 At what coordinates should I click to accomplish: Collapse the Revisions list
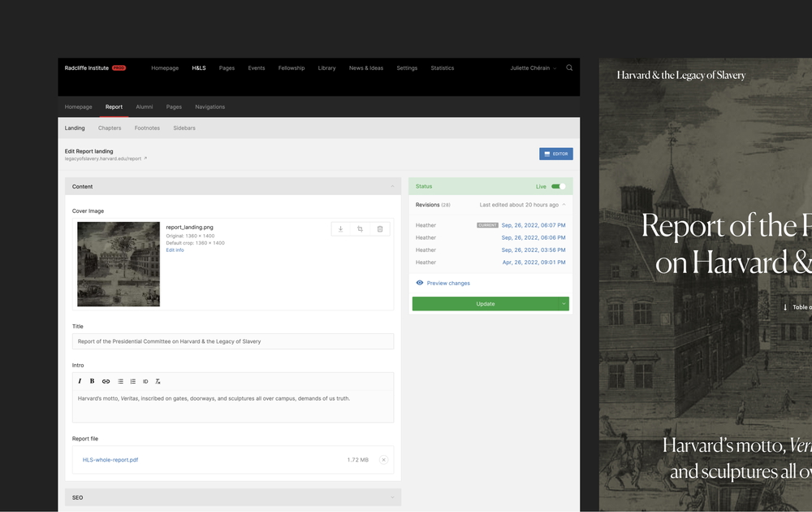point(564,205)
